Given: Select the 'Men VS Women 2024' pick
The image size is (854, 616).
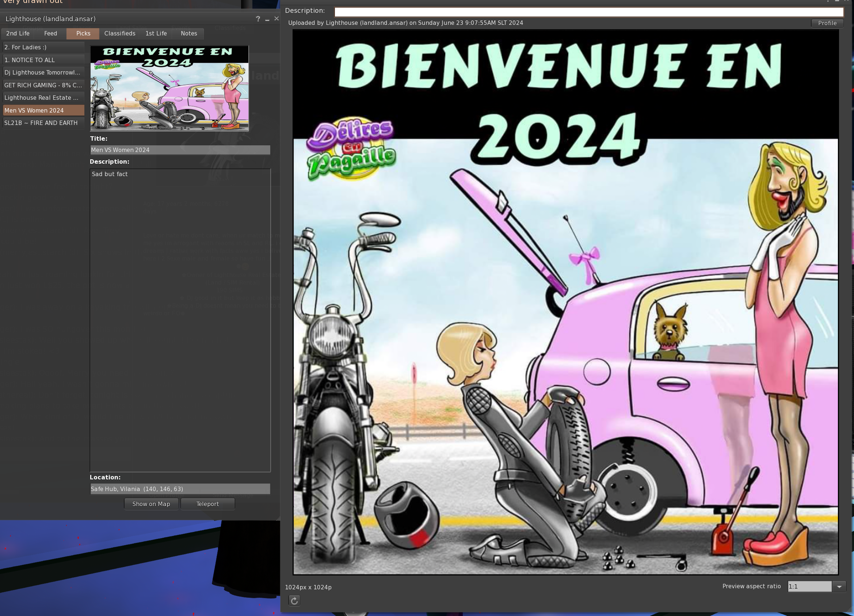Looking at the screenshot, I should point(43,110).
